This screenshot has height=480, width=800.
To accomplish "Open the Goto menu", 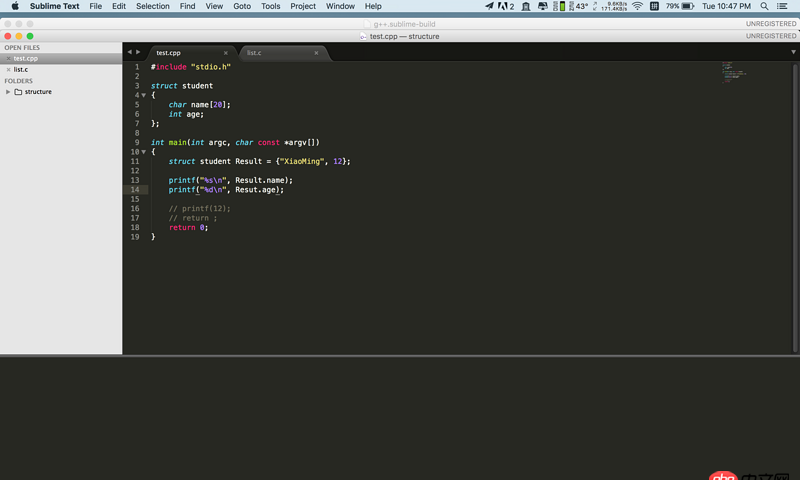I will coord(242,6).
